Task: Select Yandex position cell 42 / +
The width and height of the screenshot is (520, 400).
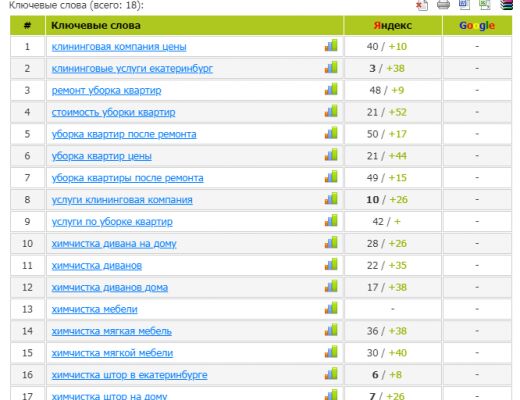Action: [x=393, y=221]
